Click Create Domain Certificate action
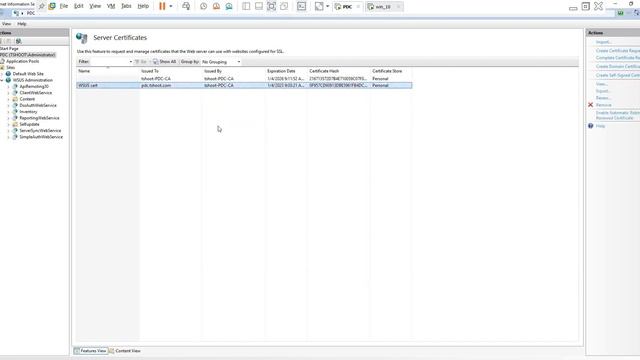 (x=618, y=66)
